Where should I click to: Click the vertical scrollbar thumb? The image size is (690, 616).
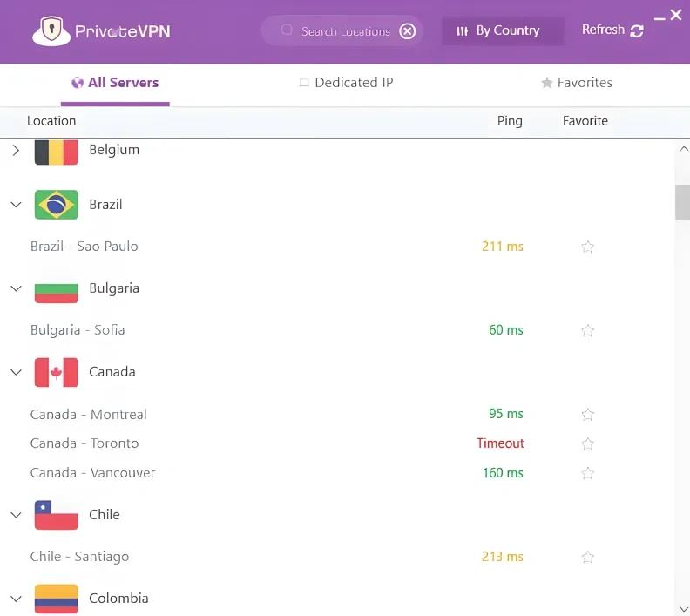(682, 202)
